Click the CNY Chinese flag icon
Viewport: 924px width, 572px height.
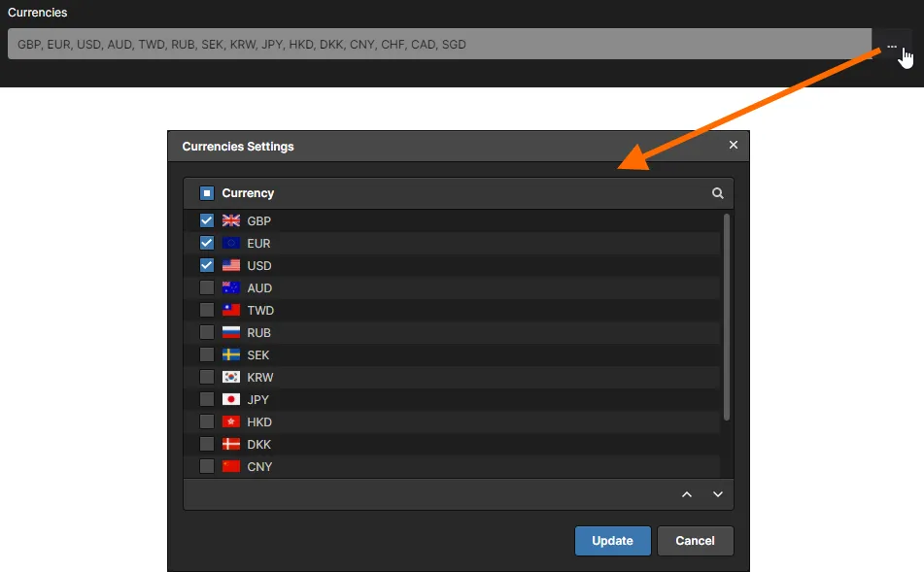(231, 466)
